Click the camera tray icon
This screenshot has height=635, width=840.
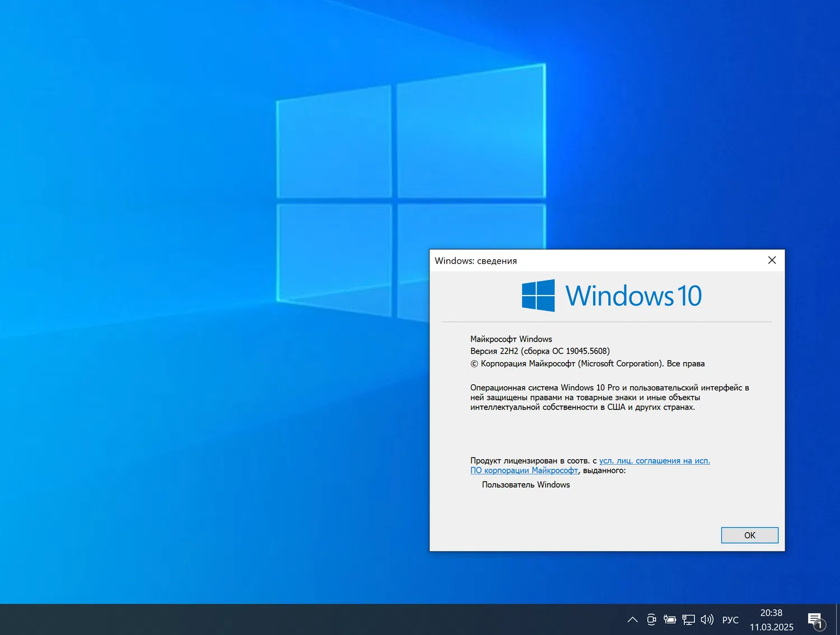pyautogui.click(x=651, y=619)
